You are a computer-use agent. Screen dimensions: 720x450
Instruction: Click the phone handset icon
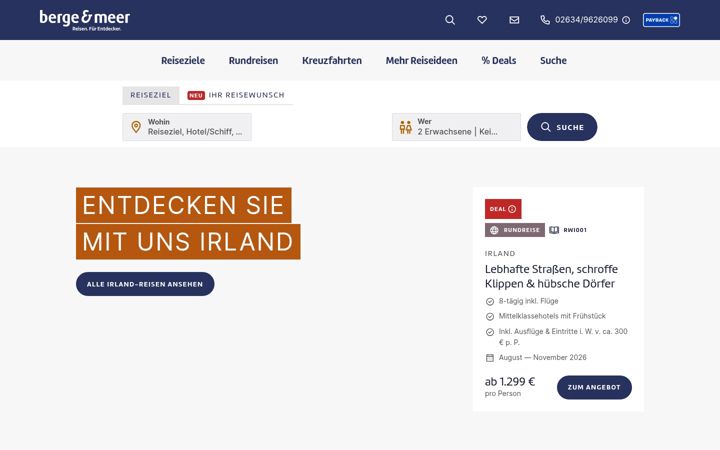click(x=545, y=20)
